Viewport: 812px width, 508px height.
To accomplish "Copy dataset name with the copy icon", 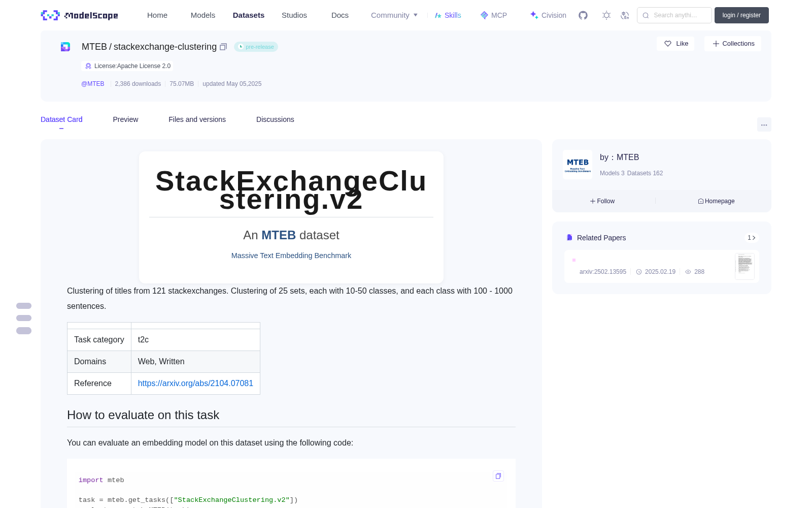I will [223, 47].
